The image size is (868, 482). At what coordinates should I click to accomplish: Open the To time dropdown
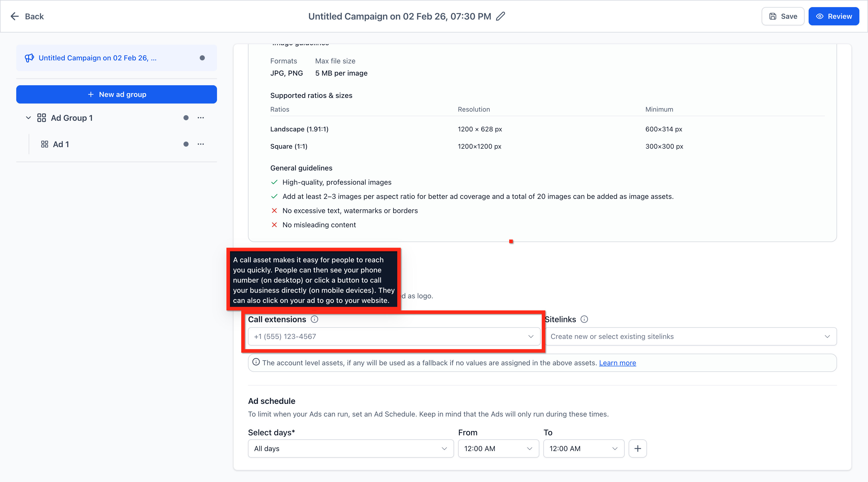click(x=583, y=448)
